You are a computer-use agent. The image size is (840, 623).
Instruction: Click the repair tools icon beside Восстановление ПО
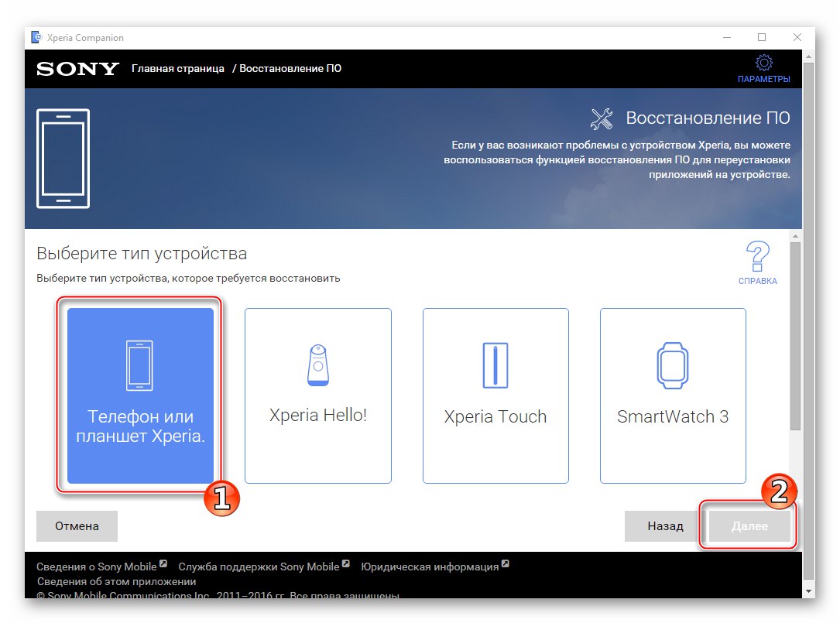[x=600, y=118]
